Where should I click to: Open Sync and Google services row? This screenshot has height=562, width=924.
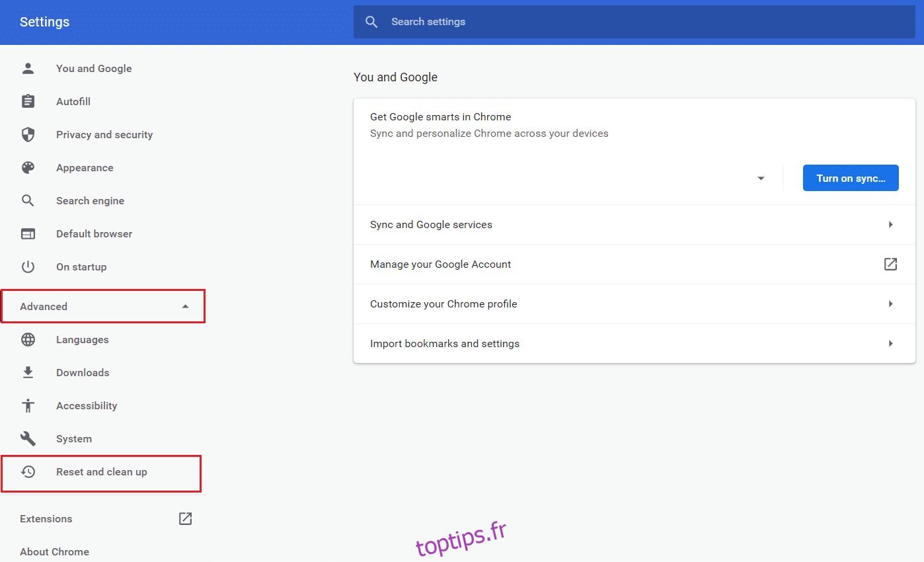click(x=635, y=224)
